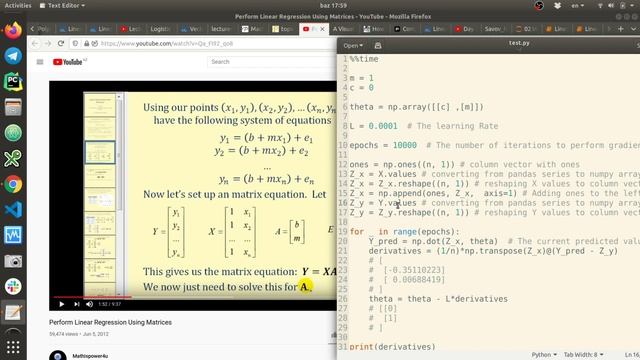This screenshot has height=360, width=640.
Task: Open the Python language selector
Action: click(544, 355)
